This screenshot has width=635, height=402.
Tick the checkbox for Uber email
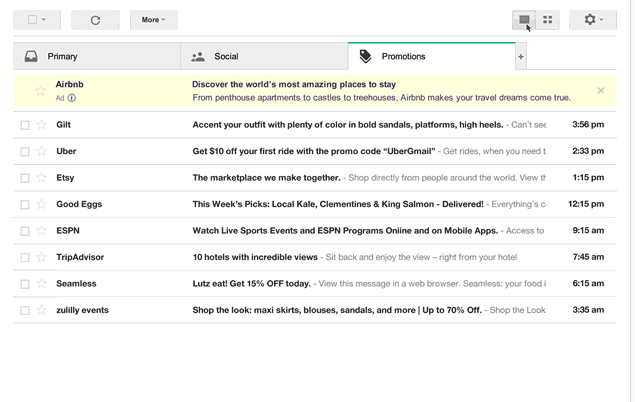[x=25, y=151]
